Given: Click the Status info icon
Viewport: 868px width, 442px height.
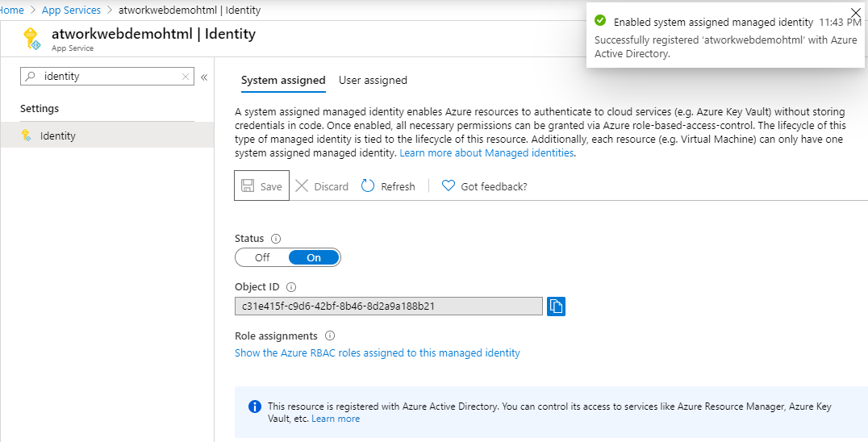Looking at the screenshot, I should pyautogui.click(x=276, y=239).
